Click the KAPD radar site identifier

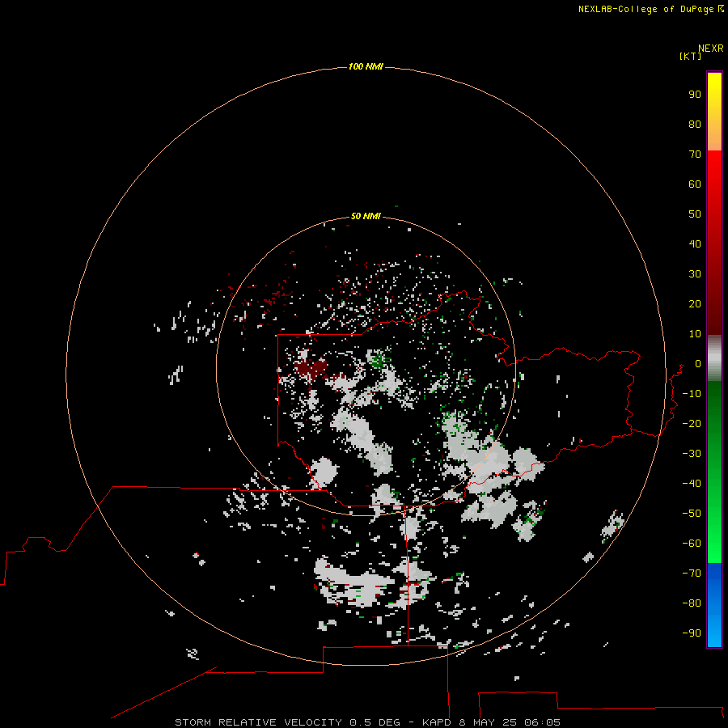coord(437,722)
